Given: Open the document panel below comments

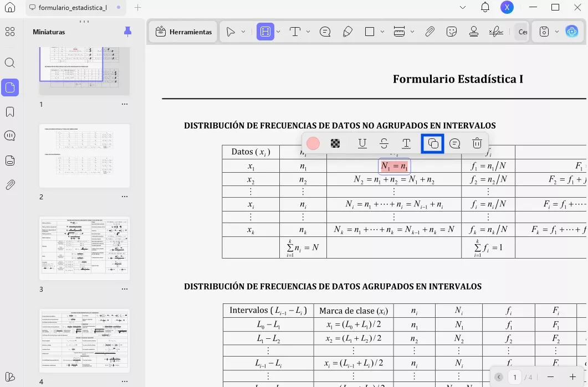Looking at the screenshot, I should [x=10, y=161].
